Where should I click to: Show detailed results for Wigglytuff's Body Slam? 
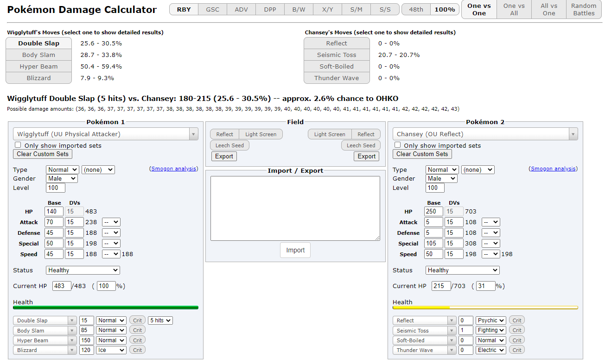39,55
